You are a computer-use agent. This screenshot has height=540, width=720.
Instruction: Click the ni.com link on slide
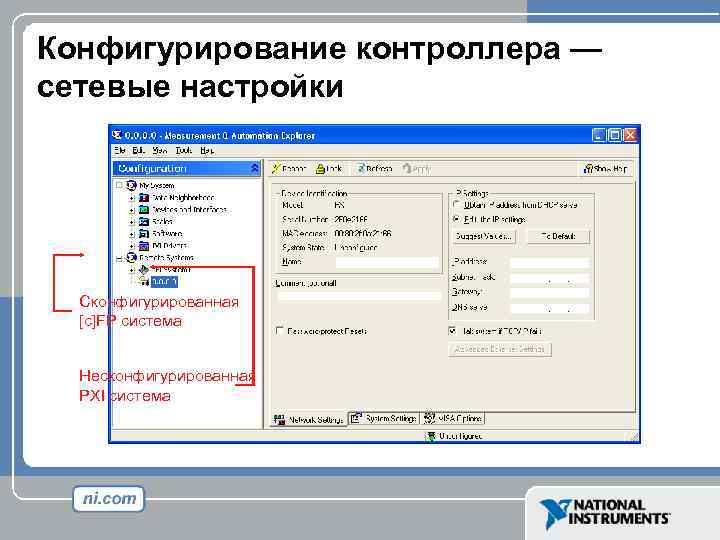109,498
